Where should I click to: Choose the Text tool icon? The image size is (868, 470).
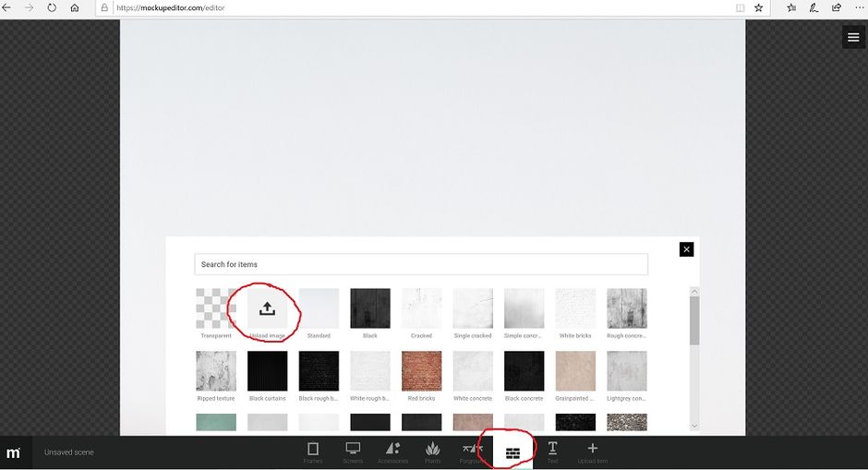(x=552, y=449)
